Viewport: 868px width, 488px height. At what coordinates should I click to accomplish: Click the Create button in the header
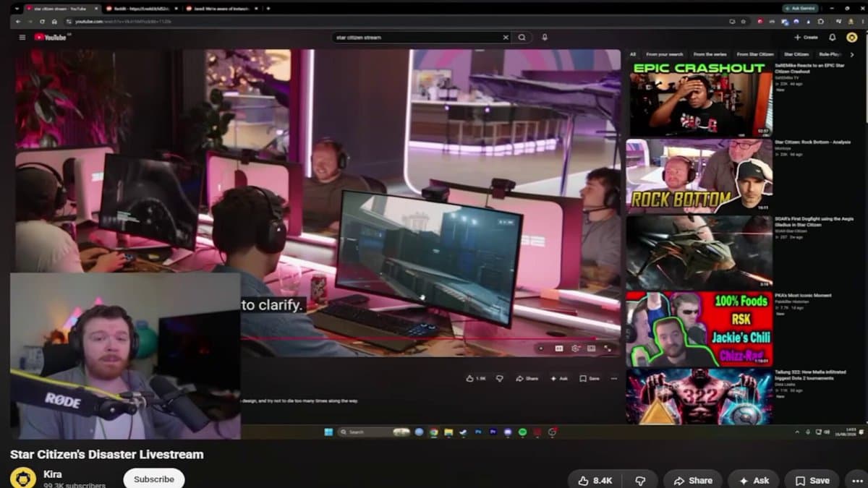[x=806, y=37]
